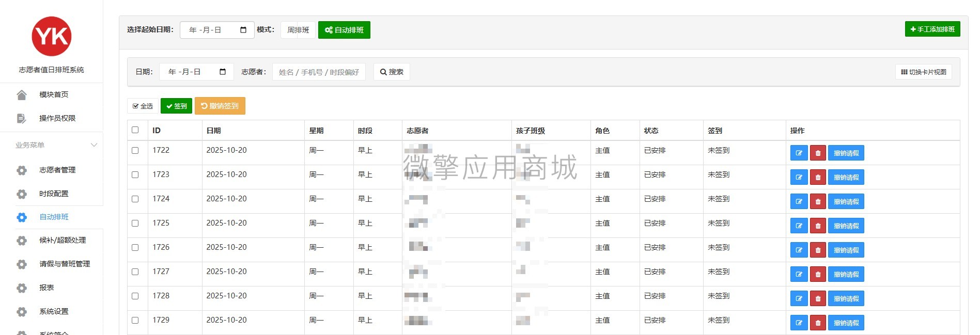Click 切换卡片视图 button
This screenshot has width=980, height=335.
(x=924, y=72)
